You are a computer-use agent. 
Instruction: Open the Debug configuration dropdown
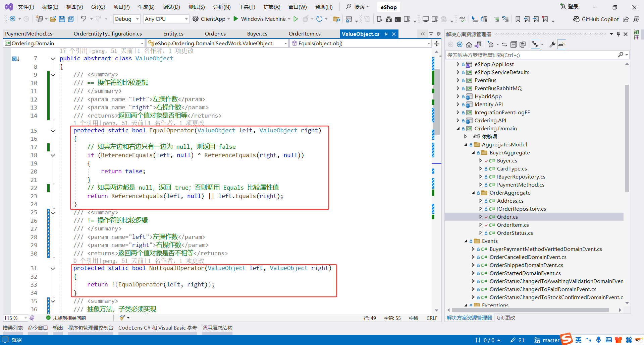tap(127, 19)
